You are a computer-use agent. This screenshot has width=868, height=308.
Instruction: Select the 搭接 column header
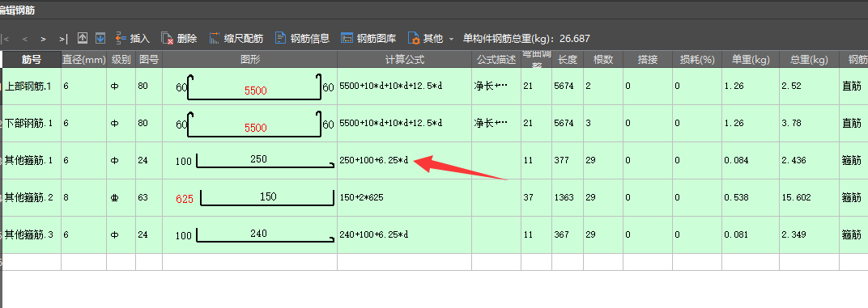click(647, 60)
